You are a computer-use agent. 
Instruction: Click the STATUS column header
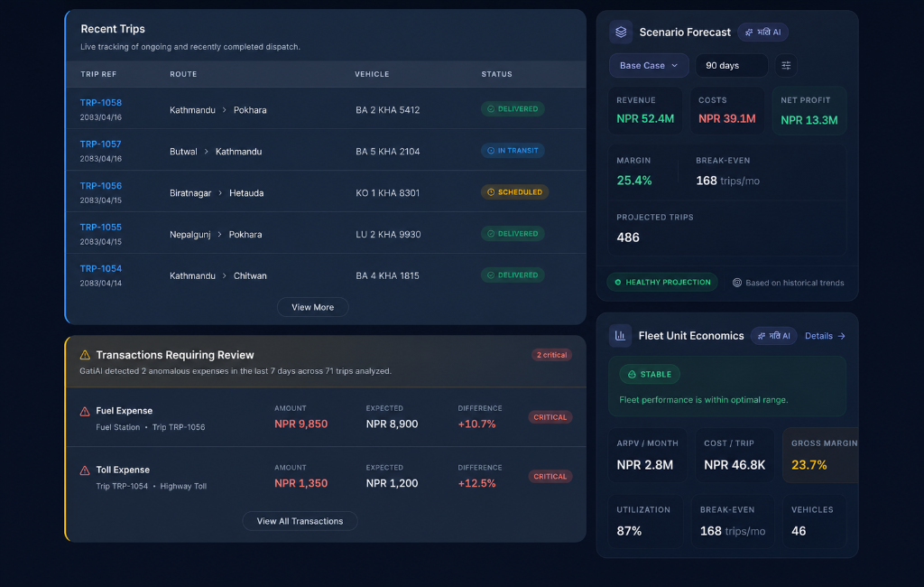coord(497,74)
